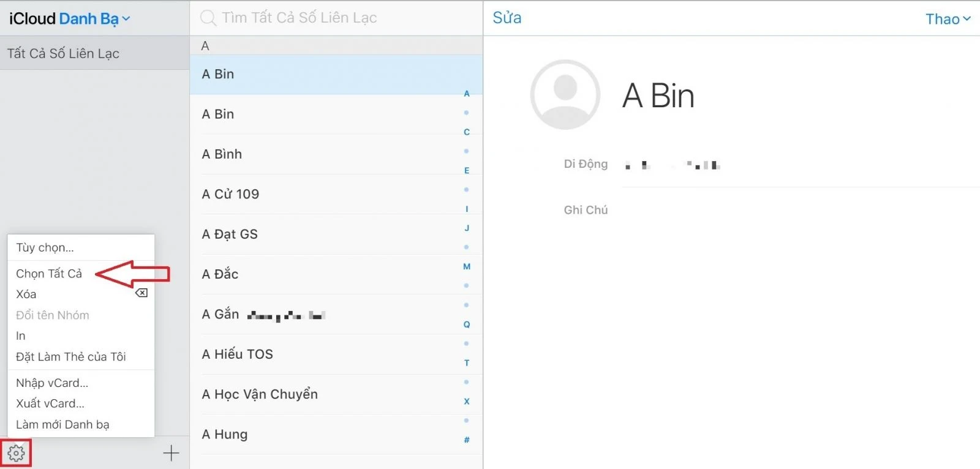Select Tùy chọn... menu entry
The height and width of the screenshot is (469, 980).
pyautogui.click(x=45, y=247)
